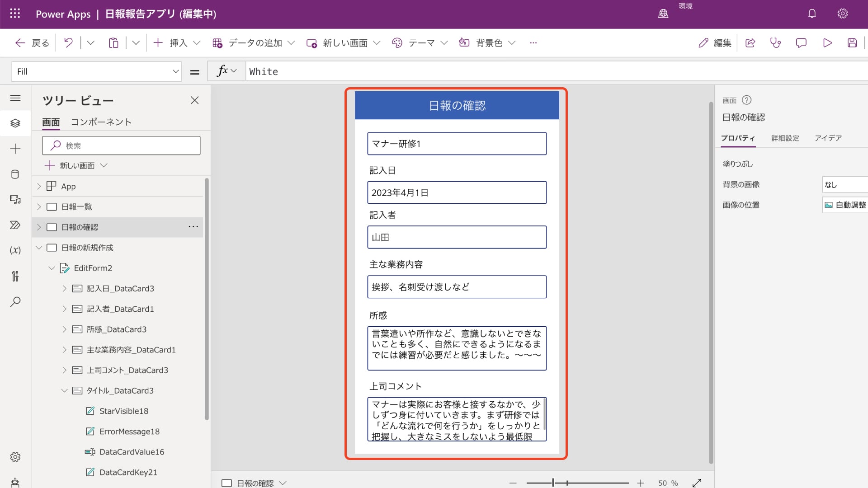This screenshot has width=868, height=488.
Task: Preview the app with the play icon
Action: 827,42
